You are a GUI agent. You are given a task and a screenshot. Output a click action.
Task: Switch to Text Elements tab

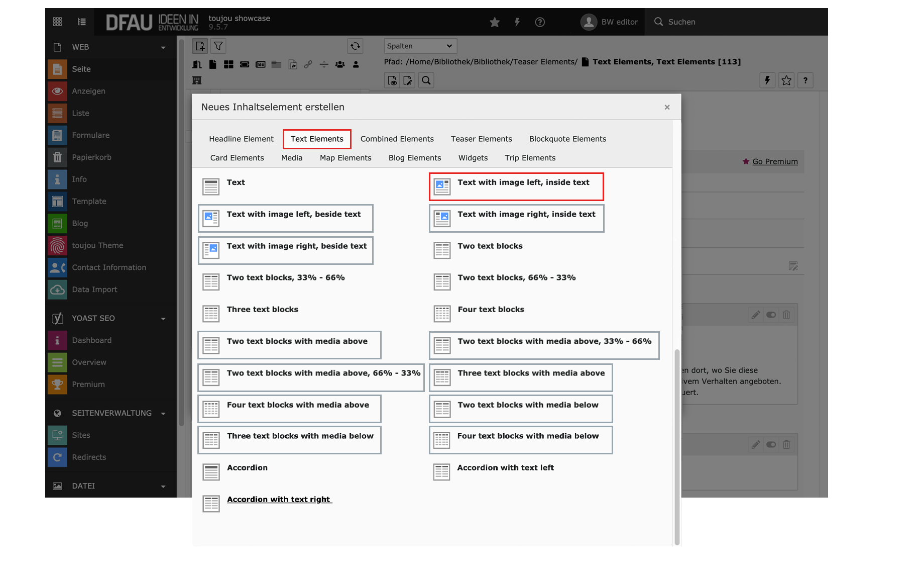coord(317,139)
